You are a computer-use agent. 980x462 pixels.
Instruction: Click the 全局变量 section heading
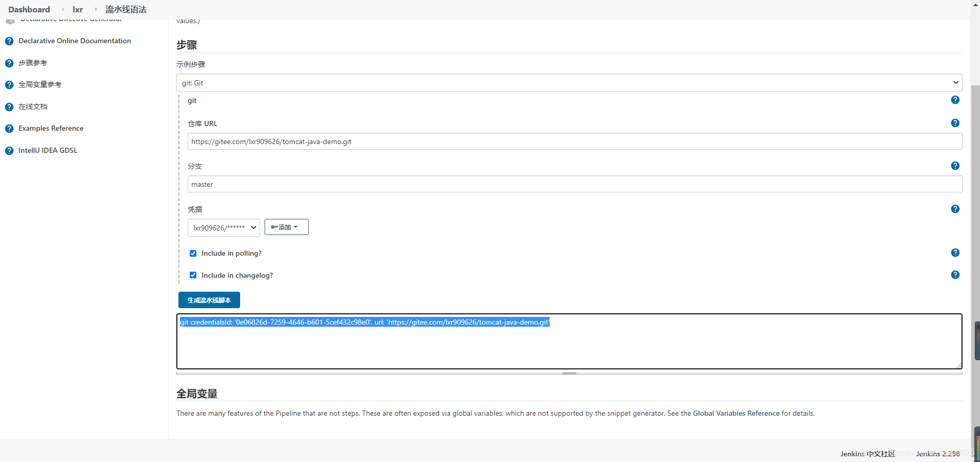(x=197, y=394)
